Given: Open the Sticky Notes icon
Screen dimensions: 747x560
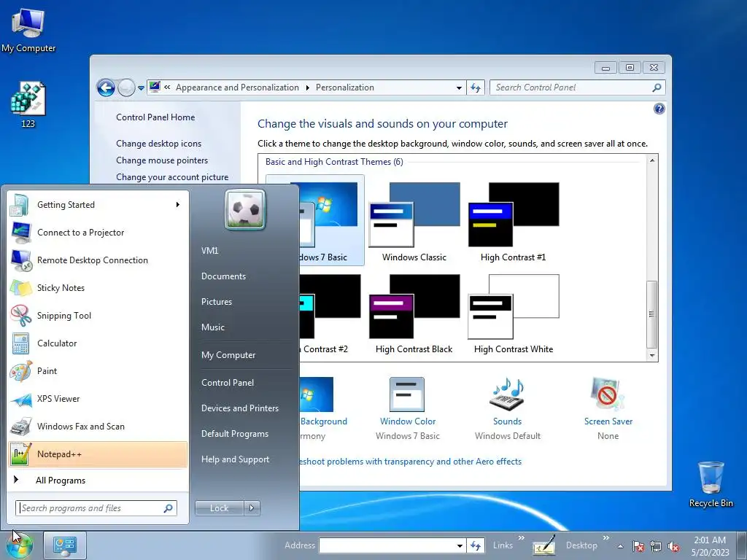Looking at the screenshot, I should tap(20, 288).
